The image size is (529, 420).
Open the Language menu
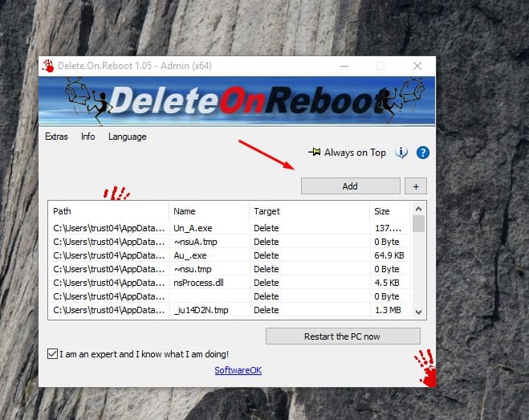pyautogui.click(x=127, y=137)
